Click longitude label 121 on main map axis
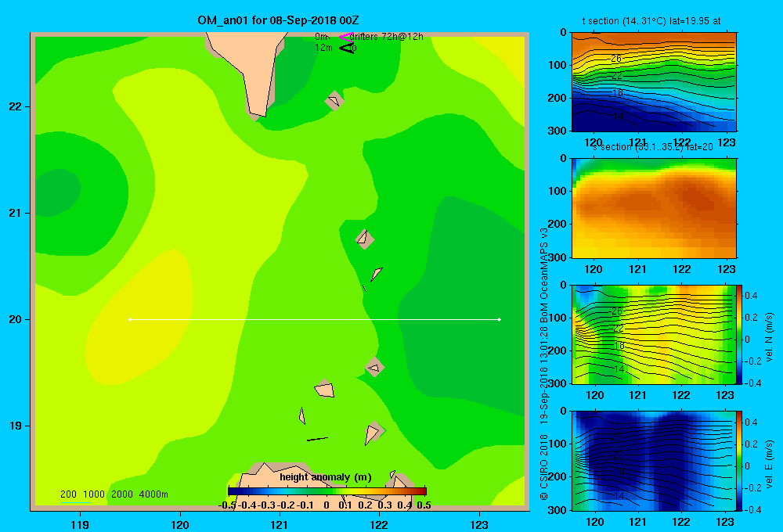 (280, 524)
